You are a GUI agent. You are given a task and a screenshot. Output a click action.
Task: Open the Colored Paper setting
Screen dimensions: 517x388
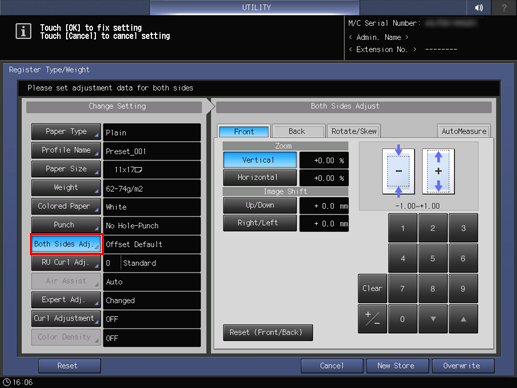pos(66,206)
